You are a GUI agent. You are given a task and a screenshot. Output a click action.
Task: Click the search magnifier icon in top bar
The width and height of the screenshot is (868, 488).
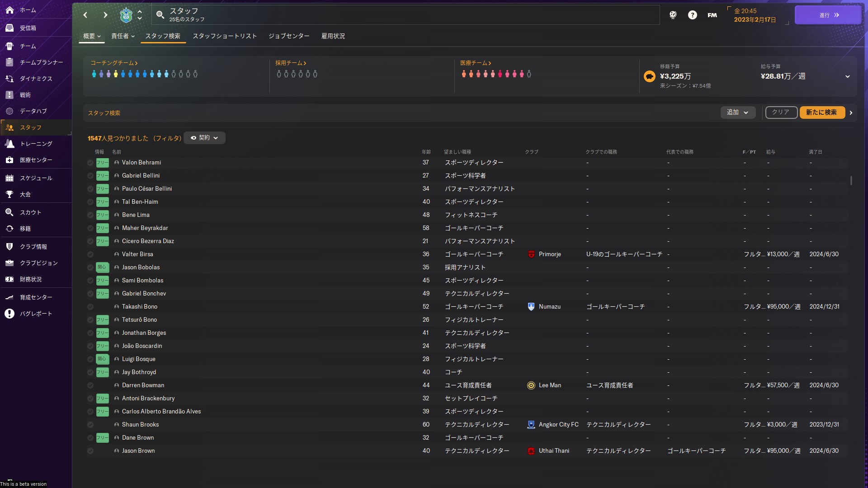click(160, 15)
